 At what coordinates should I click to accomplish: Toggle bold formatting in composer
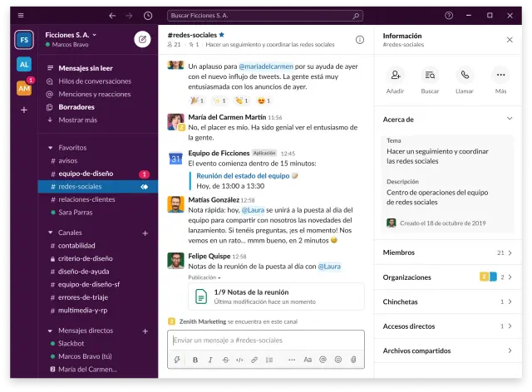[196, 360]
